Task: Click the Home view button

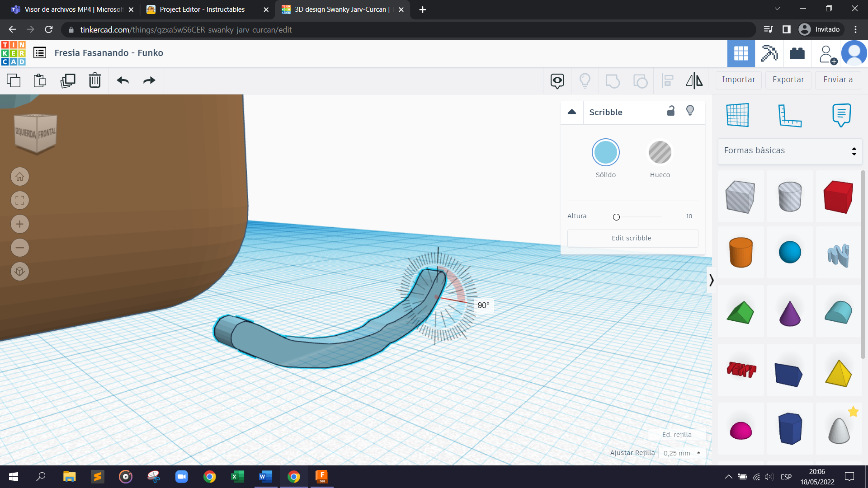Action: (x=20, y=177)
